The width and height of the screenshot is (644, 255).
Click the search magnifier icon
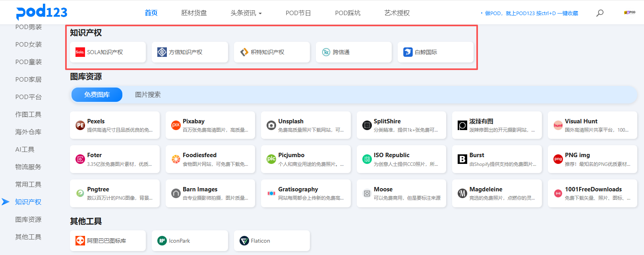tap(600, 13)
